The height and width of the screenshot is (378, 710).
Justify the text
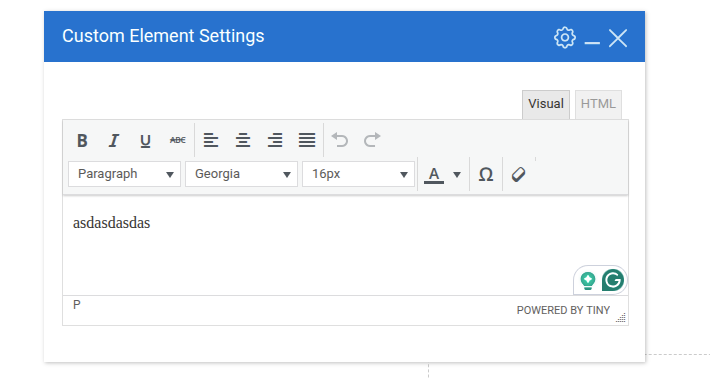307,140
